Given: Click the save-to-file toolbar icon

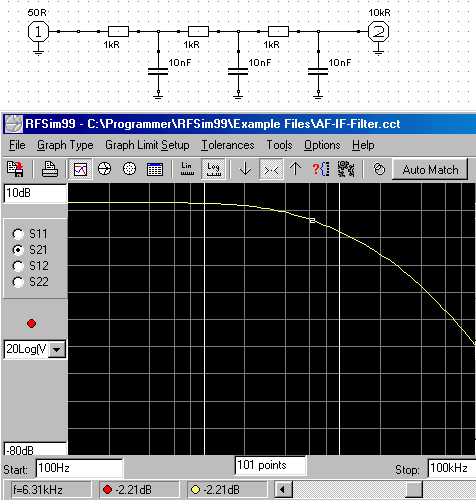Looking at the screenshot, I should pos(15,169).
